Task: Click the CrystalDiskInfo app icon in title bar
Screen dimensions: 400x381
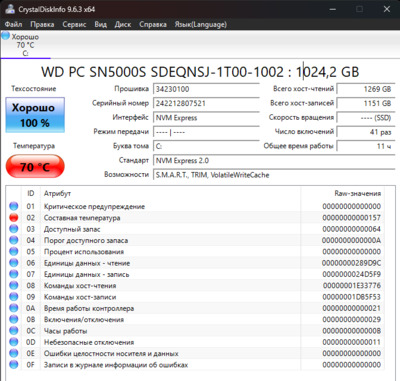Action: (9, 9)
